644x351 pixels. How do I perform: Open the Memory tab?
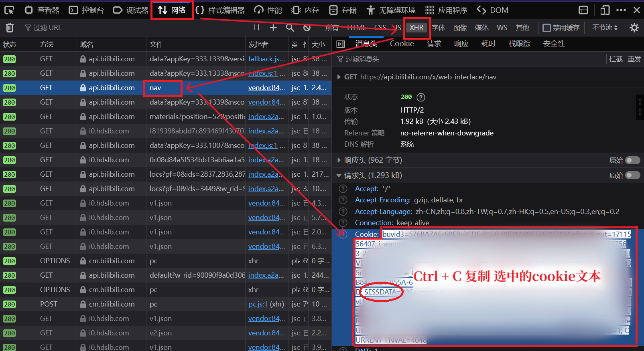[305, 10]
